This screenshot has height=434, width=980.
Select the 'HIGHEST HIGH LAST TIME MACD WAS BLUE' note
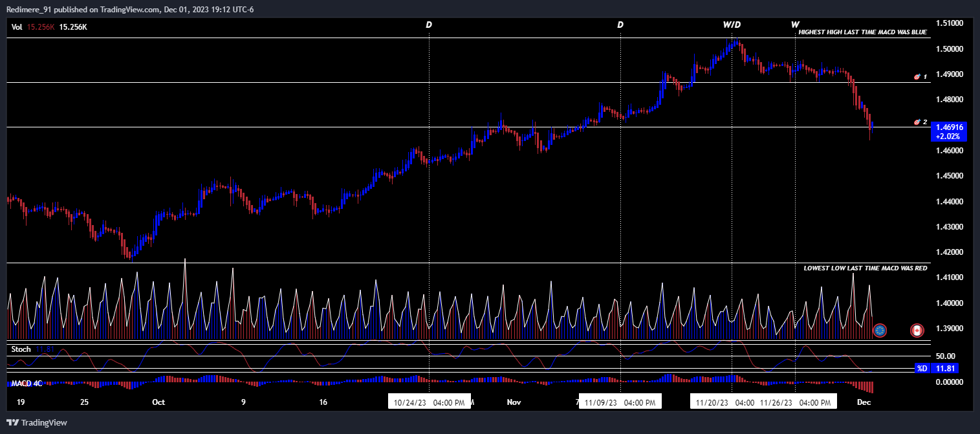click(863, 32)
